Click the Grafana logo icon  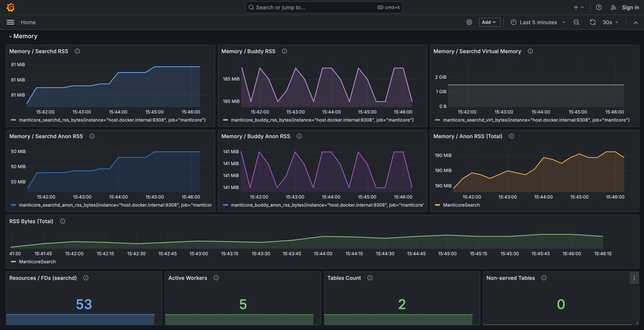tap(10, 7)
